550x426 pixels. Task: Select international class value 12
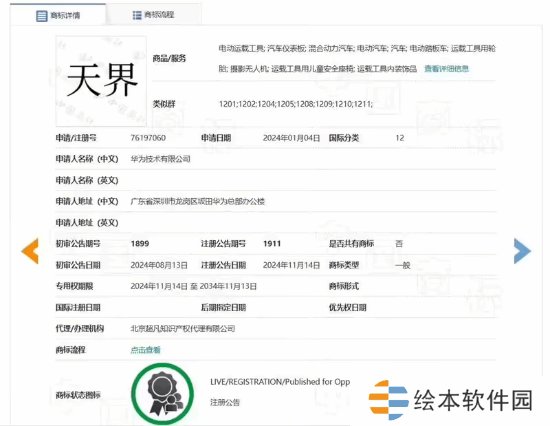400,138
